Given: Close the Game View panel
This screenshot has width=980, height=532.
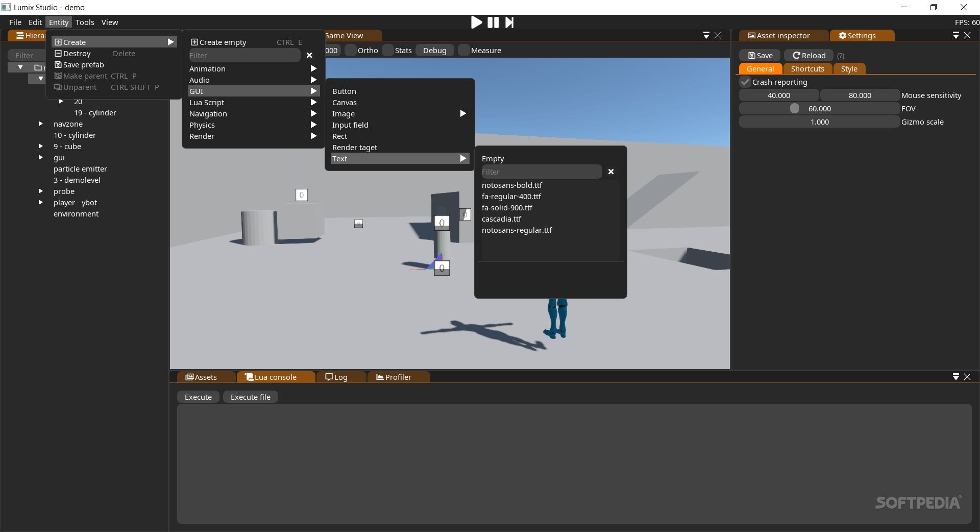Looking at the screenshot, I should (x=718, y=35).
